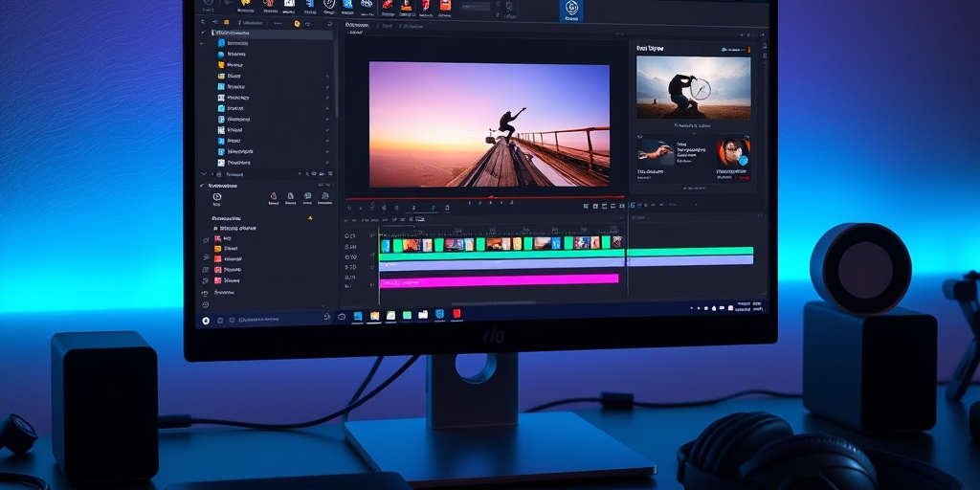The image size is (980, 490).
Task: Click the timeline's horizontal scrollbar
Action: 494,302
